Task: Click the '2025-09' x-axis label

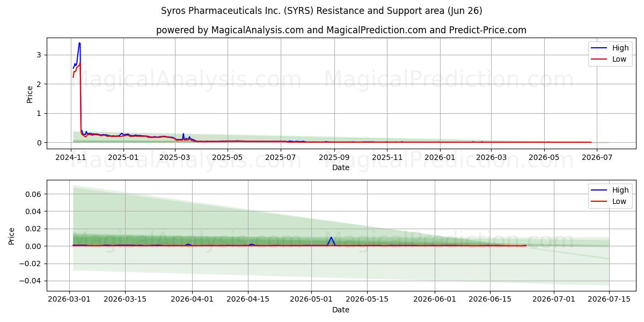Action: click(334, 157)
